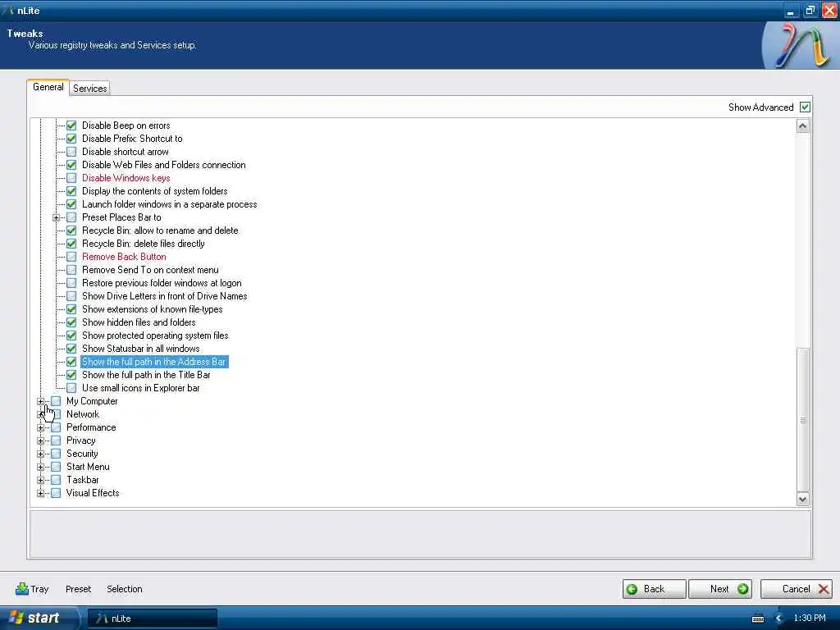840x630 pixels.
Task: Expand the Start Menu tree node
Action: [41, 467]
